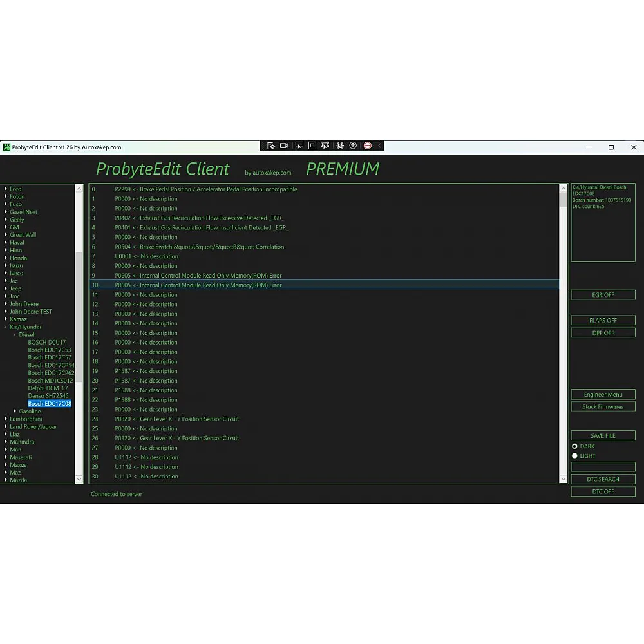This screenshot has width=644, height=644.
Task: Click the collapse chevron on debug toolbar
Action: pos(380,146)
